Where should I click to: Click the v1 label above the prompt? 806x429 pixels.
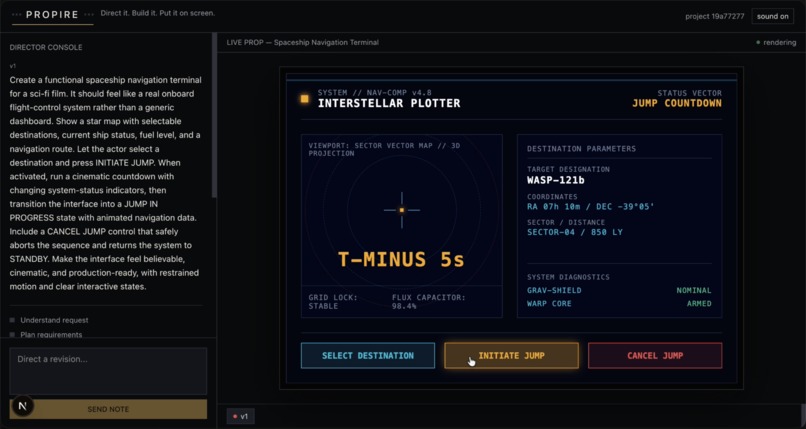click(x=12, y=66)
